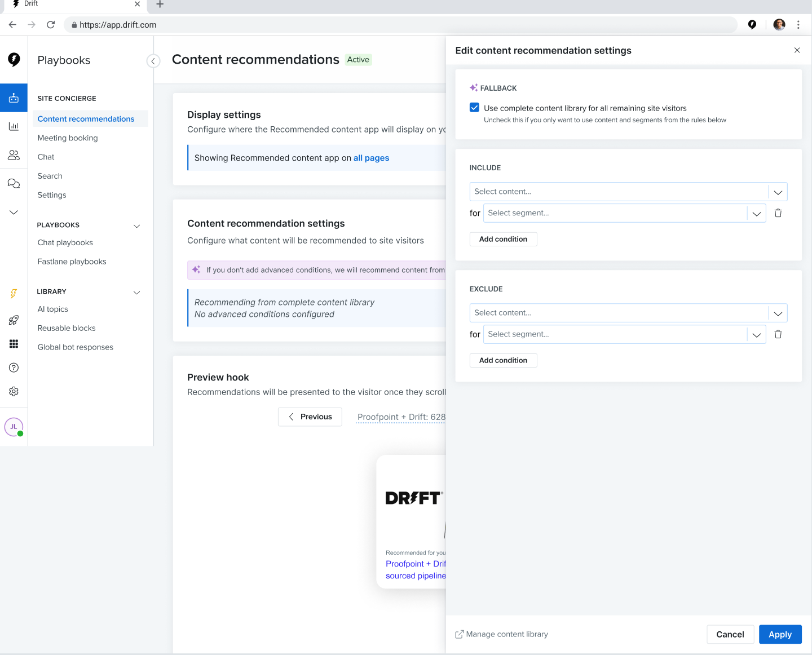The width and height of the screenshot is (812, 655).
Task: Click browser back arrow
Action: click(12, 24)
